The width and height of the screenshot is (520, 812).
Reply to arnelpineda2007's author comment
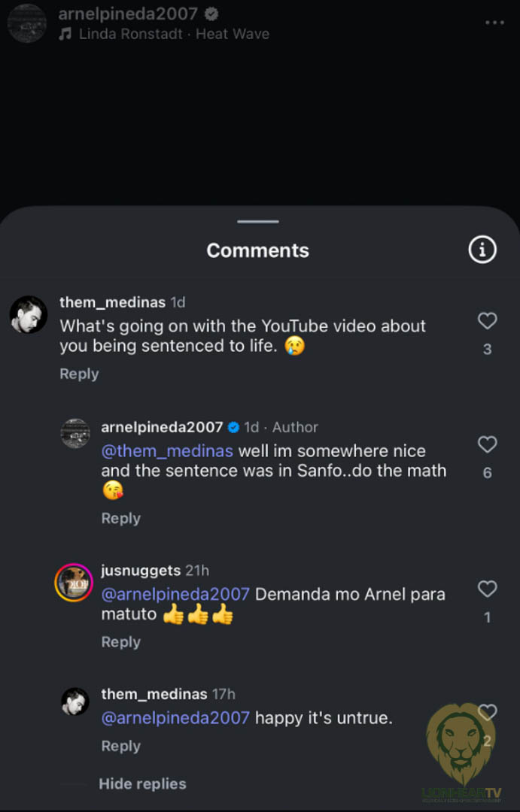pos(121,518)
